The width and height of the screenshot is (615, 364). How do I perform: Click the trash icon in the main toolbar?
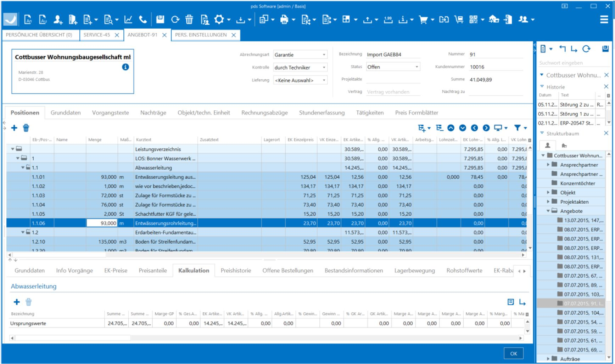(x=190, y=19)
